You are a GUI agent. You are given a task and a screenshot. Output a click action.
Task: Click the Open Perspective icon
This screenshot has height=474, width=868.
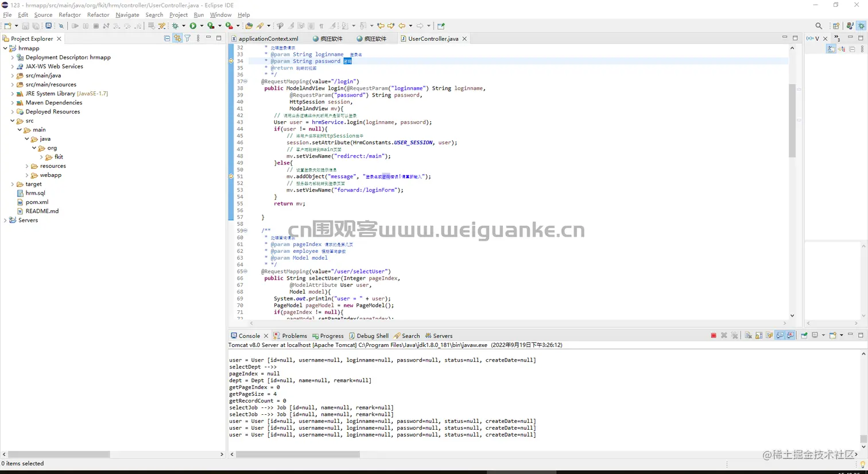click(836, 26)
